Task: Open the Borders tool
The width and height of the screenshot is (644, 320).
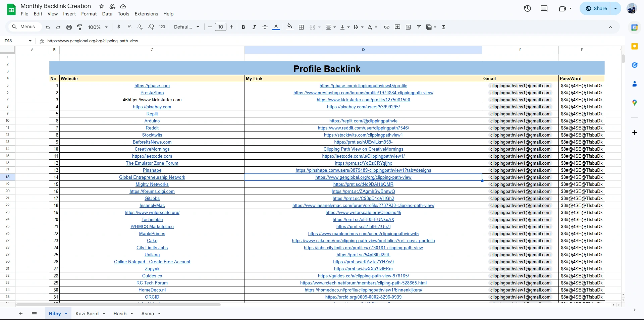Action: point(301,27)
